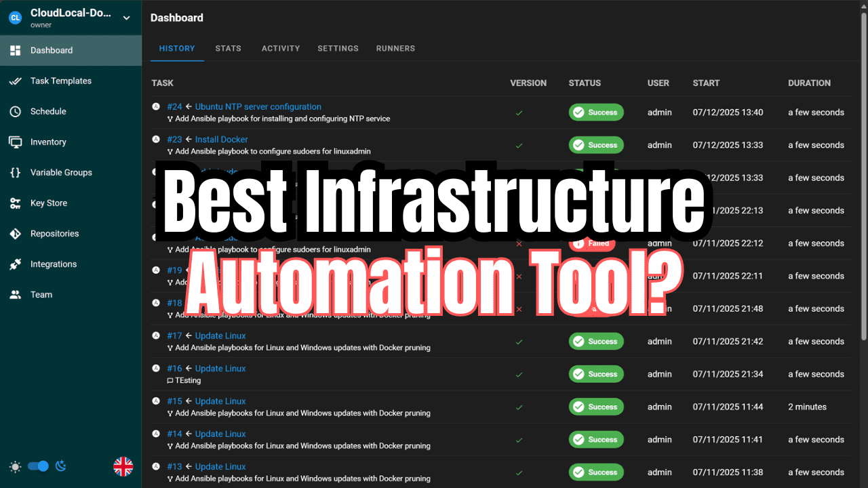This screenshot has height=488, width=868.
Task: Click the Success badge on task #17
Action: 596,341
